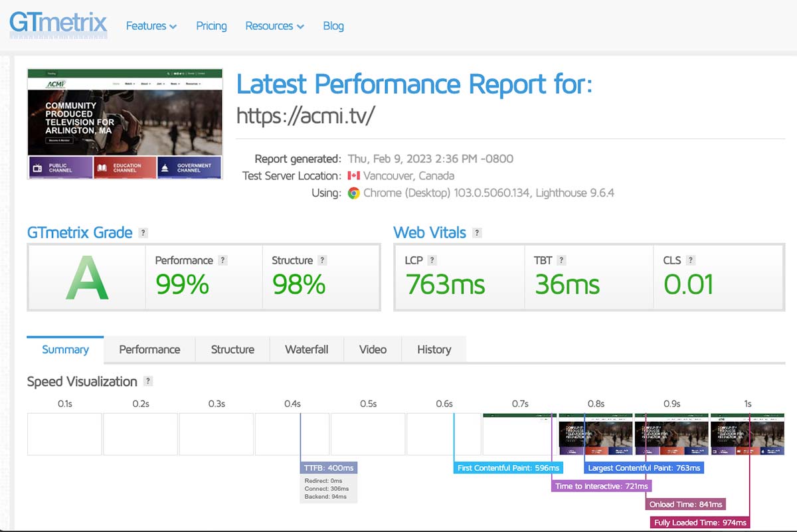
Task: Open the Pricing page
Action: pyautogui.click(x=211, y=26)
